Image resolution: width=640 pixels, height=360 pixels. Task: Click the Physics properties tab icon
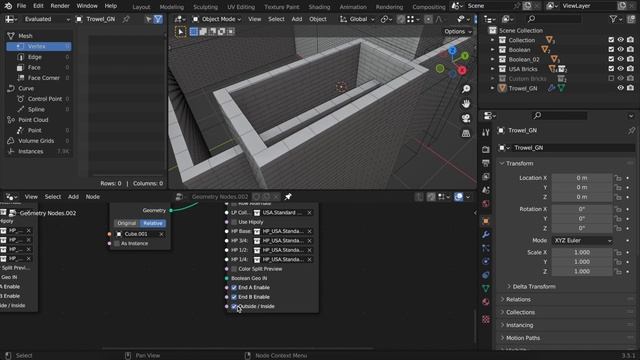(486, 261)
